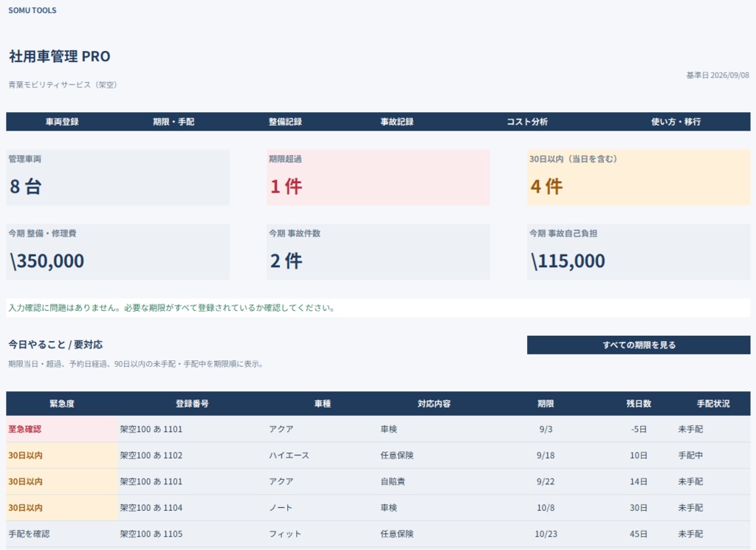Click the 車種 column header
This screenshot has height=550, width=756.
323,404
